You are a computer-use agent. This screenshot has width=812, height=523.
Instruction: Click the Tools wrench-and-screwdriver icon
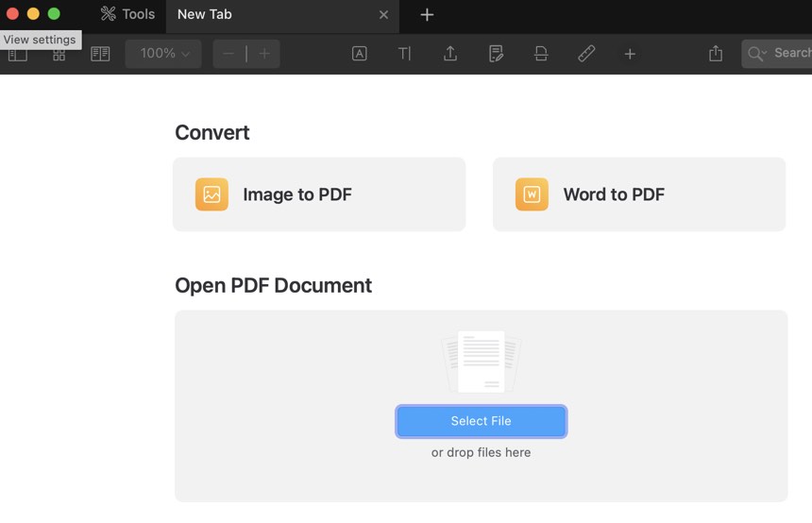[109, 14]
